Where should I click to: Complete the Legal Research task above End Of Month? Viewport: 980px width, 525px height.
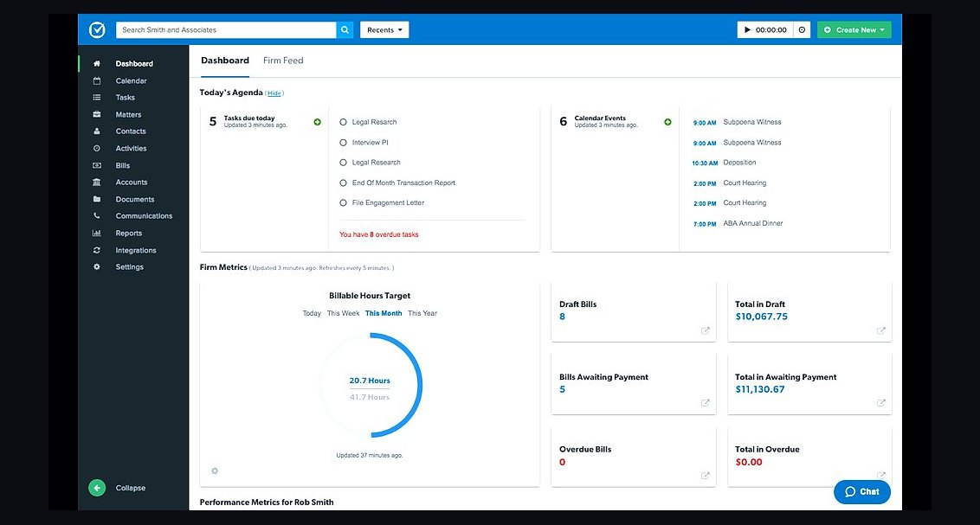tap(343, 163)
